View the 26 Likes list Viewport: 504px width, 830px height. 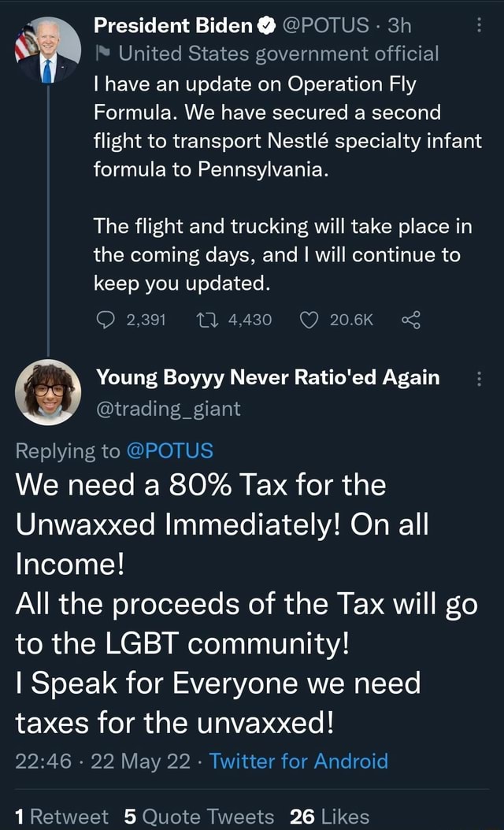coord(329,817)
